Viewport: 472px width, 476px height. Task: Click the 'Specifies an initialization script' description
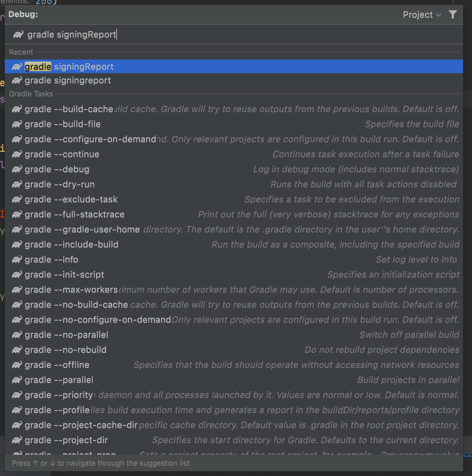click(393, 275)
